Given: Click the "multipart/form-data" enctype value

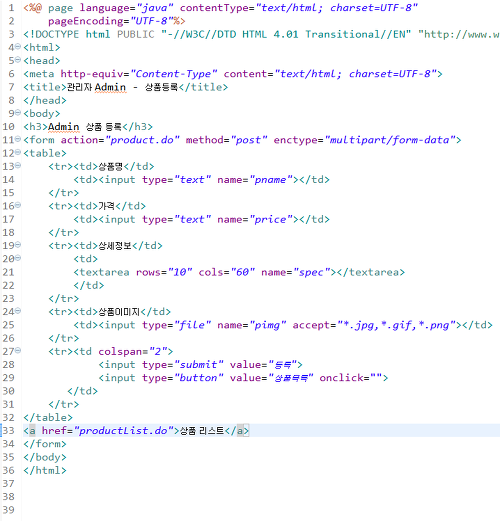Looking at the screenshot, I should [x=390, y=140].
